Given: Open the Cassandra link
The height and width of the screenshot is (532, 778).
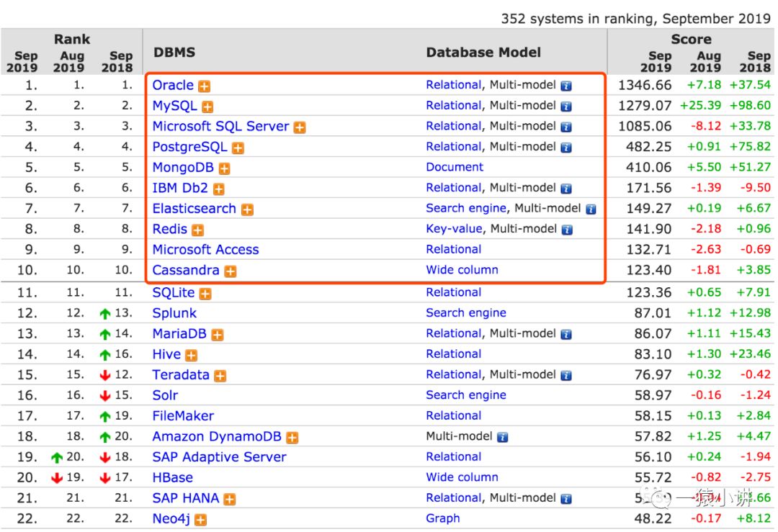Looking at the screenshot, I should (186, 270).
